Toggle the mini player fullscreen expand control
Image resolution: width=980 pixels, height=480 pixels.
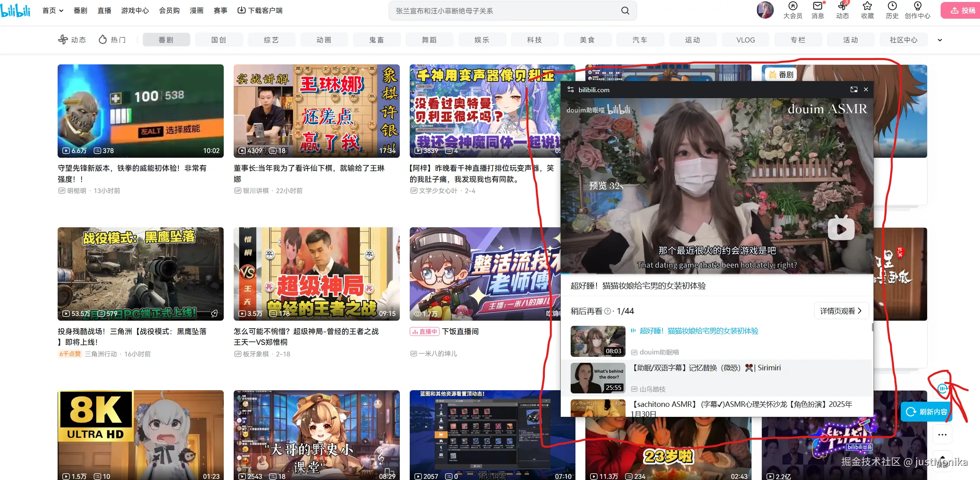854,89
